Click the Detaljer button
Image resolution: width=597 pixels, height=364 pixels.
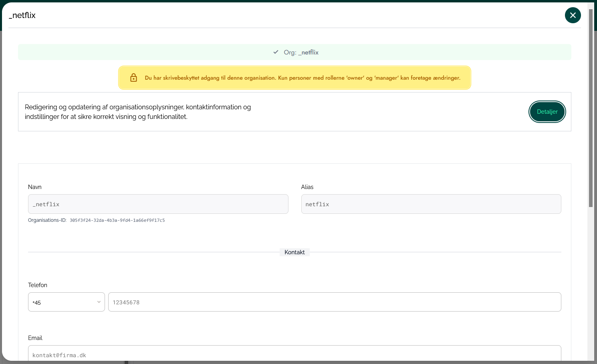click(547, 112)
